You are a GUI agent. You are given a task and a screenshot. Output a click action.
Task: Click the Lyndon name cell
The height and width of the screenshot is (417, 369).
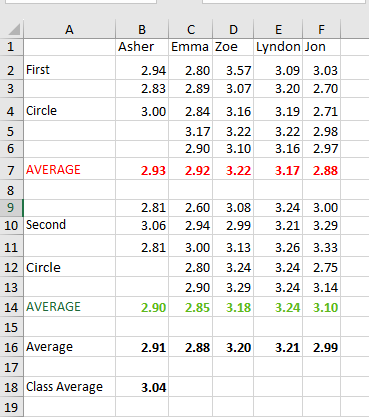(x=278, y=47)
